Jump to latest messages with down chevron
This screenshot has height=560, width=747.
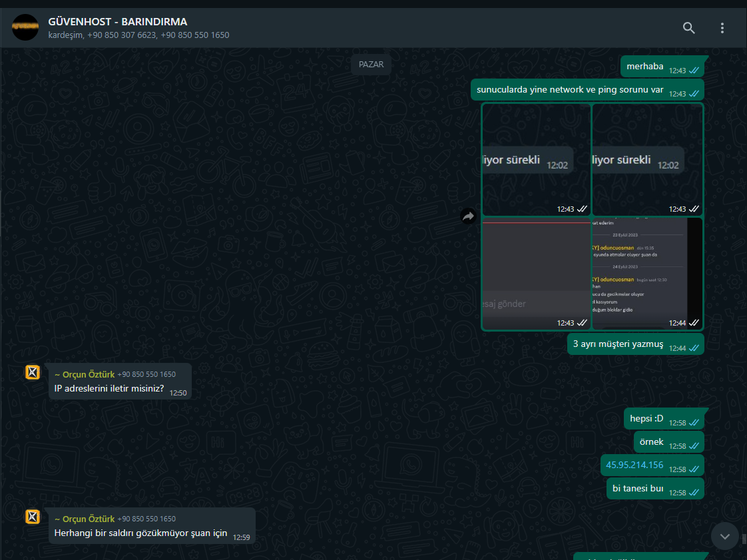(x=724, y=536)
